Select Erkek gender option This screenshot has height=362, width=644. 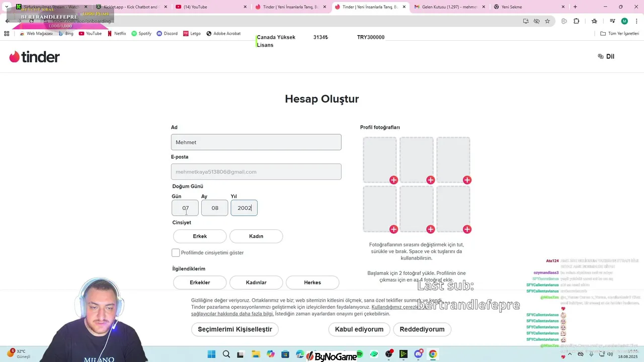click(x=200, y=236)
